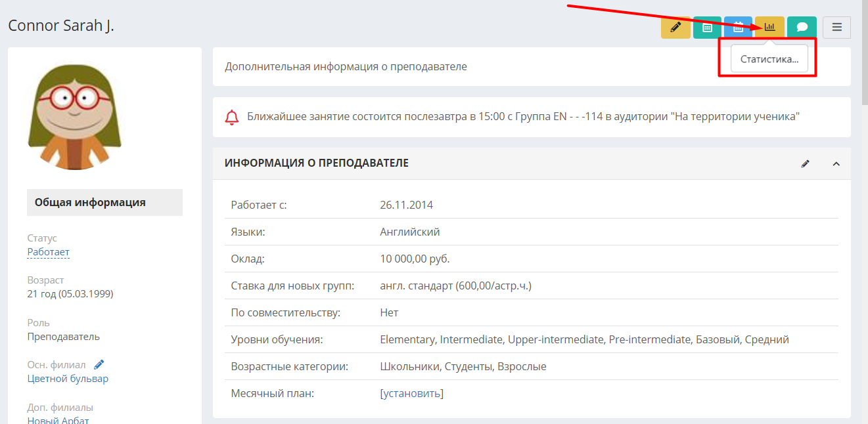
Task: Click the pencil next to Осн. филиал
Action: pos(99,364)
